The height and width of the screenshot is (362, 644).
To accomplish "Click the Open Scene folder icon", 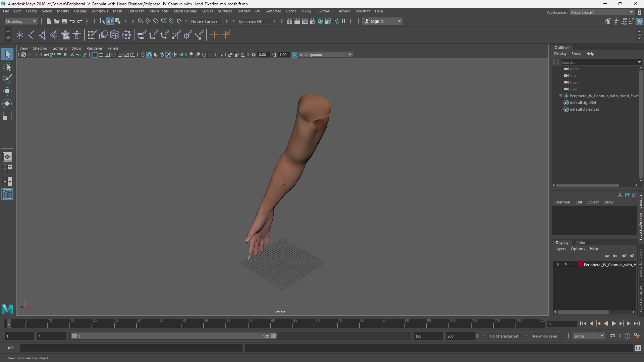I will [57, 21].
